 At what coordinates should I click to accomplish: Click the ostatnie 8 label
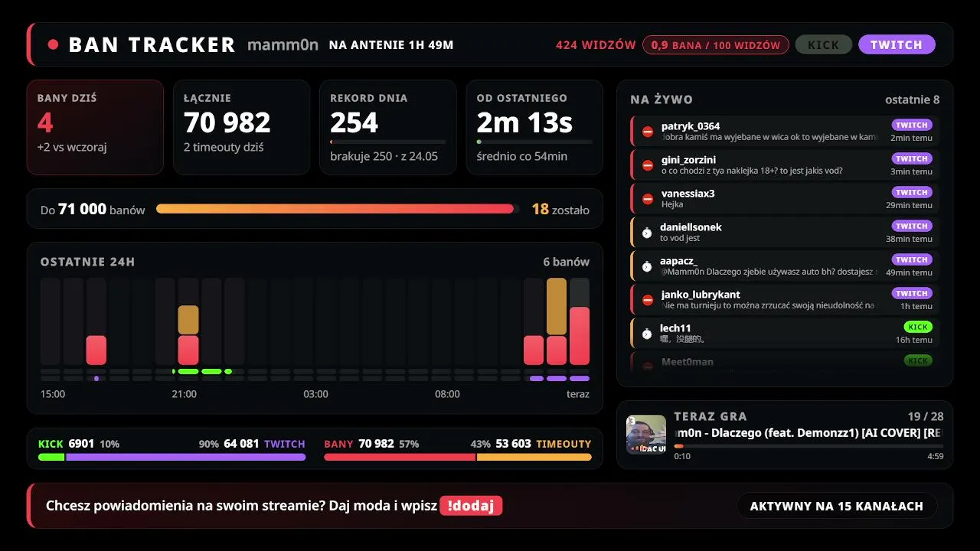pyautogui.click(x=913, y=99)
